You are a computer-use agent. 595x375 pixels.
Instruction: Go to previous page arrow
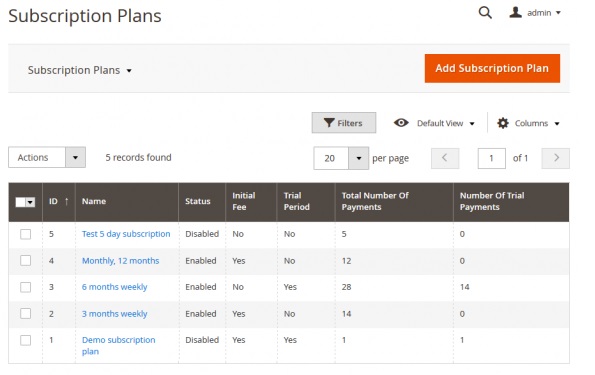[x=445, y=158]
